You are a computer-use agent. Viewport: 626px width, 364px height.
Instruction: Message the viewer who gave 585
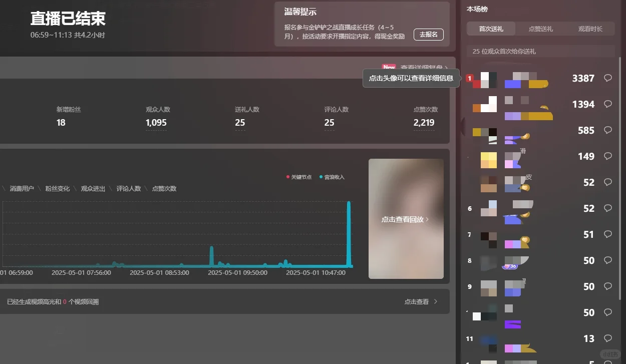coord(608,130)
